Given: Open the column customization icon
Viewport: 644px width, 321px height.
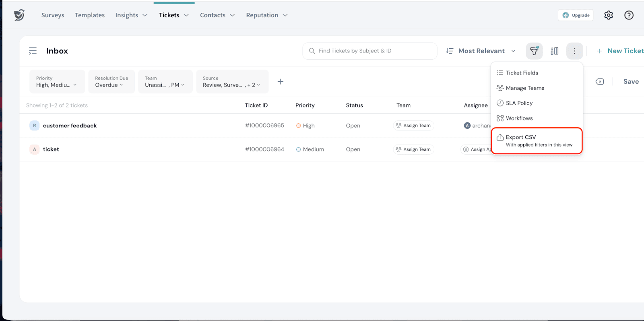Looking at the screenshot, I should pos(555,51).
